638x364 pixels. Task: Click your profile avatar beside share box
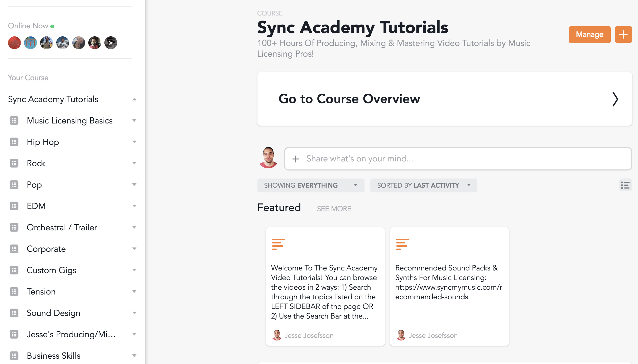point(268,158)
